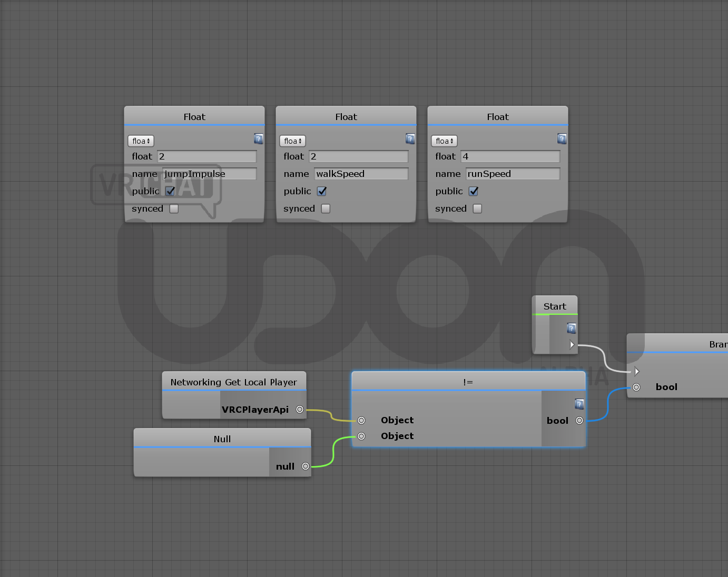Click the bool output port on the != node

pos(579,420)
